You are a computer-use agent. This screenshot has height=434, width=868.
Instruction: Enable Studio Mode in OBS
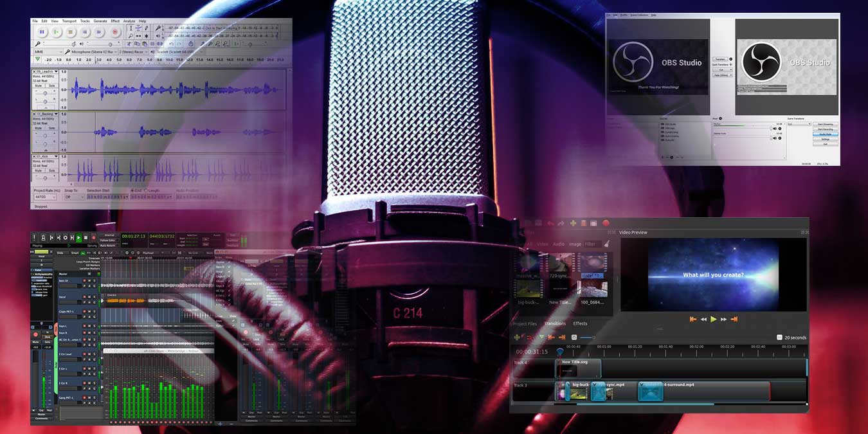[826, 134]
